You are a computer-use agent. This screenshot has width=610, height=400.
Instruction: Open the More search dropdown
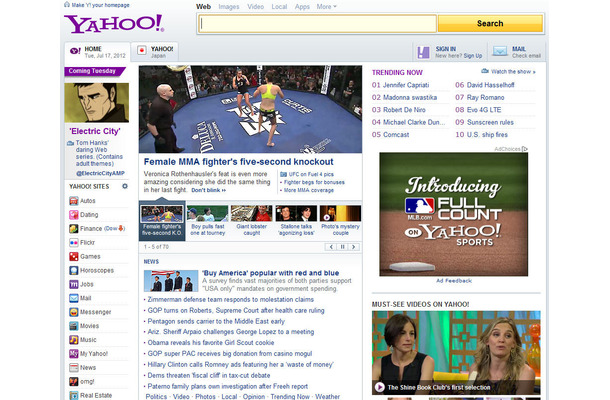tap(326, 7)
